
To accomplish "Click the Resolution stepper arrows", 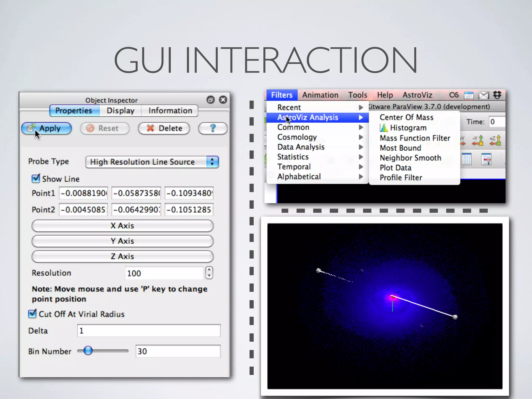I will pyautogui.click(x=209, y=273).
